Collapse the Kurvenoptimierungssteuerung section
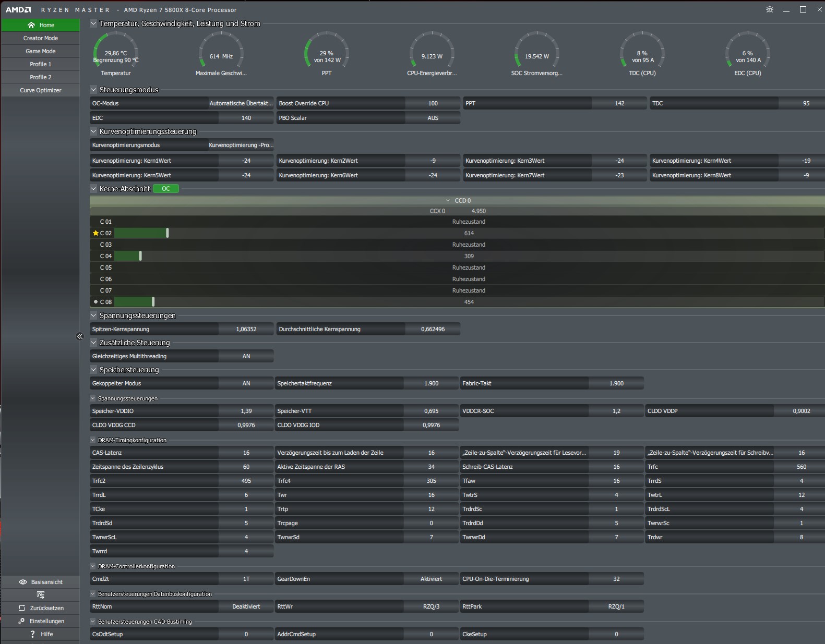 click(x=93, y=131)
